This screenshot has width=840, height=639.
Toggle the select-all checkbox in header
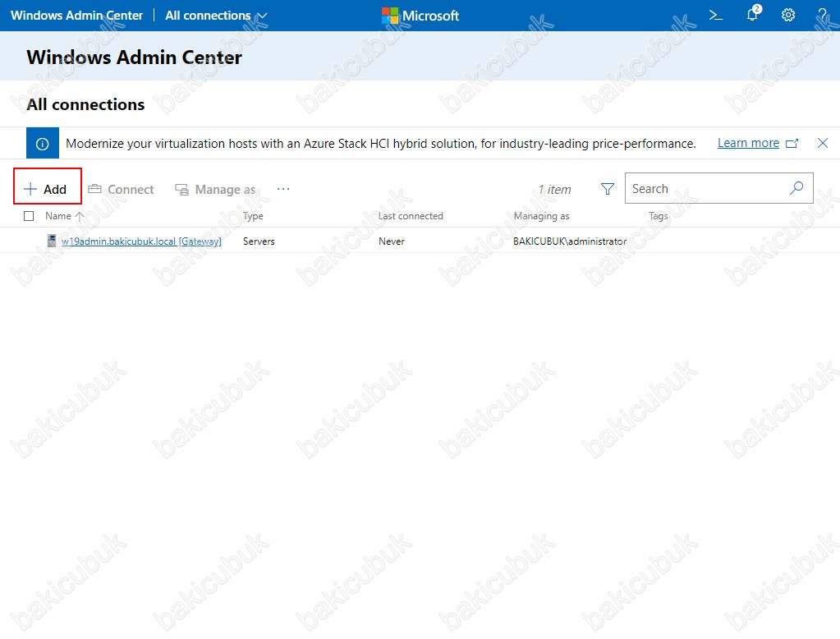pyautogui.click(x=29, y=215)
